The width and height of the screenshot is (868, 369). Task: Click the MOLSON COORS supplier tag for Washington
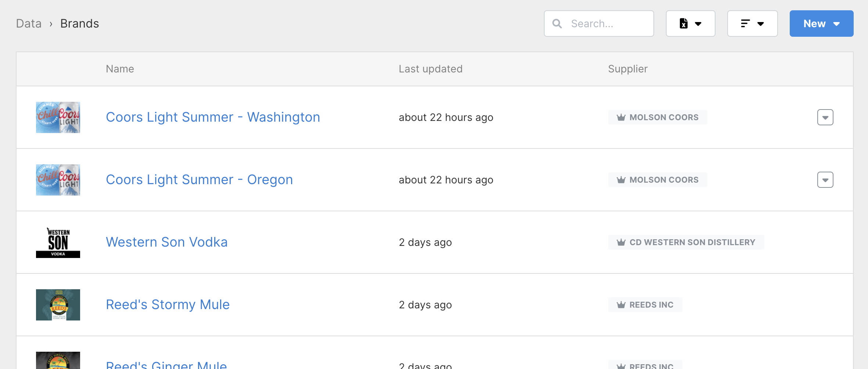[x=657, y=117]
